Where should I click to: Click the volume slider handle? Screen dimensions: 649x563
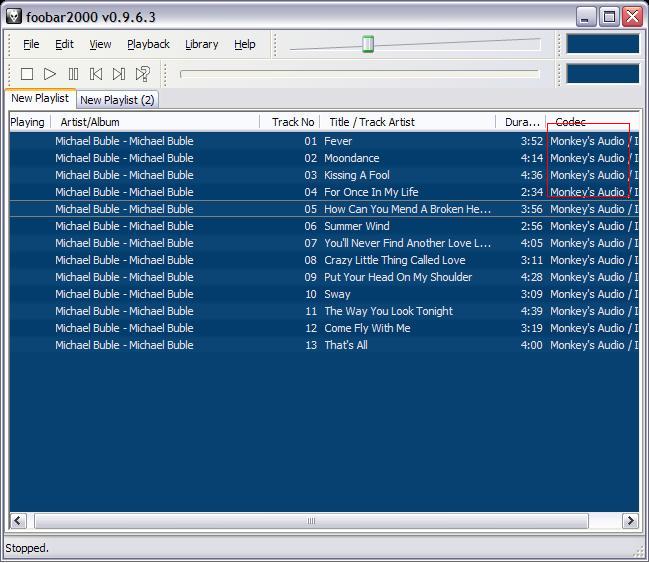tap(368, 44)
